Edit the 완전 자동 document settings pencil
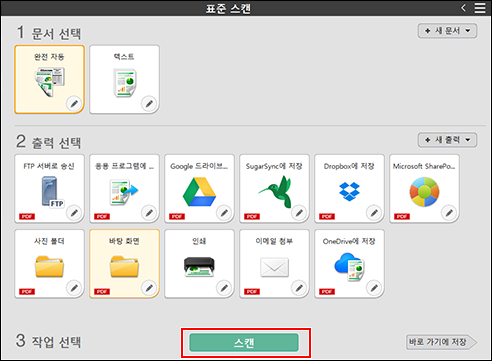This screenshot has width=492, height=361. coord(74,104)
